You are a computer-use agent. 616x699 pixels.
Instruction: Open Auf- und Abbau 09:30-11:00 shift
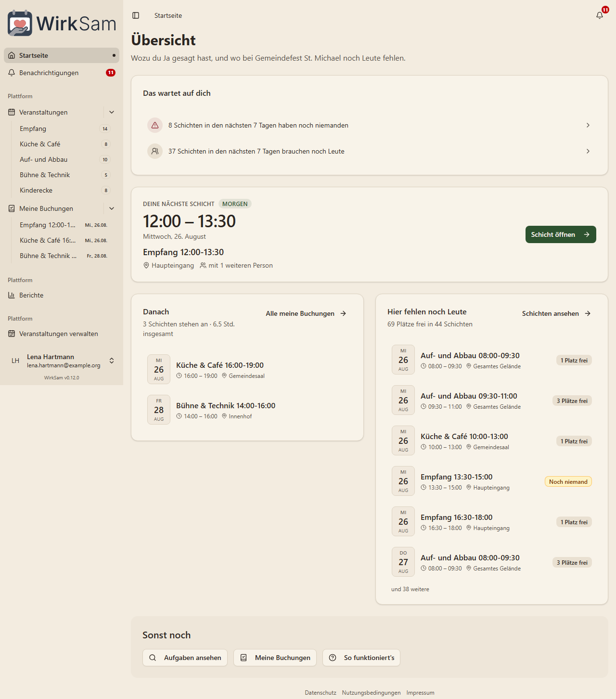tap(492, 401)
